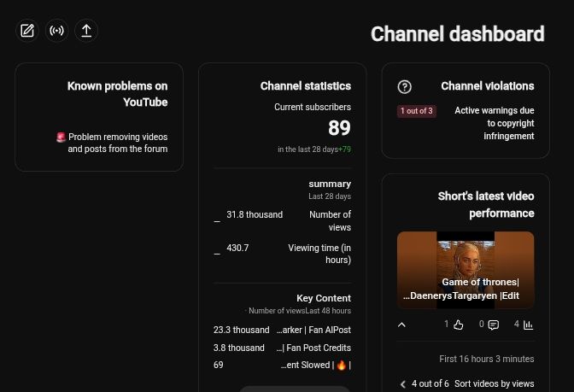Click the views bar chart icon

(528, 325)
